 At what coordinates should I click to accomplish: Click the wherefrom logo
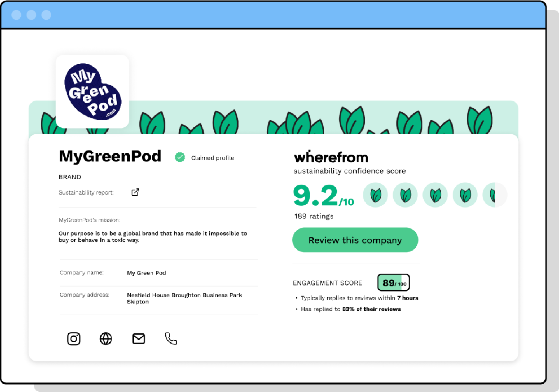tap(331, 157)
